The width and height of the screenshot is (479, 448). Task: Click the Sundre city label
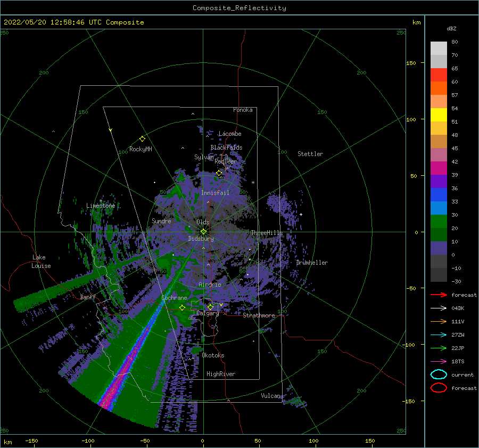point(161,221)
